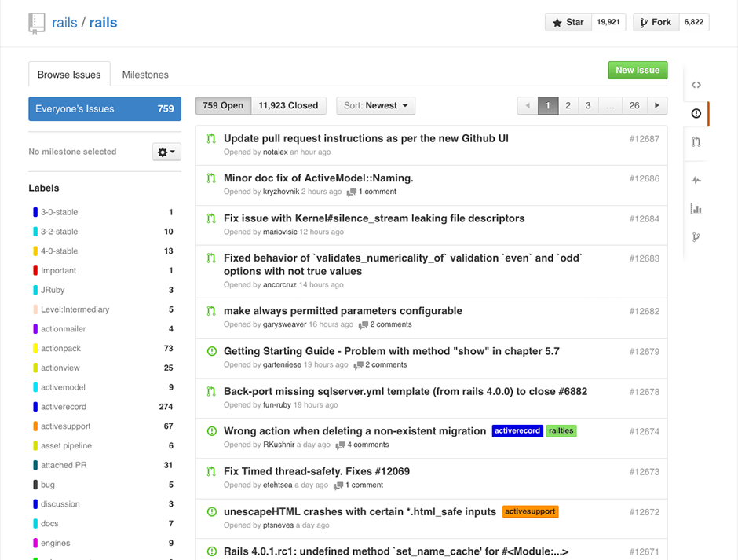Click open issue icon for non-existent migration
Image resolution: width=738 pixels, height=560 pixels.
[212, 431]
